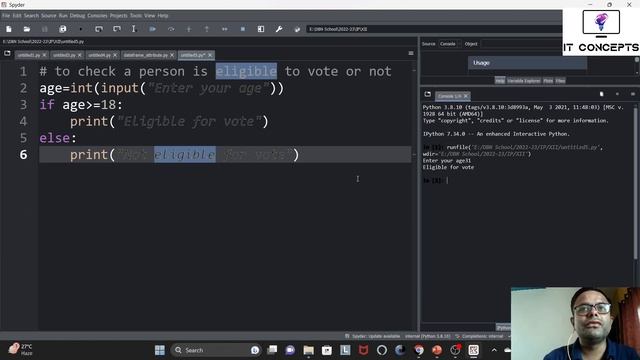Open the Search menu
640x360 pixels.
coord(31,16)
